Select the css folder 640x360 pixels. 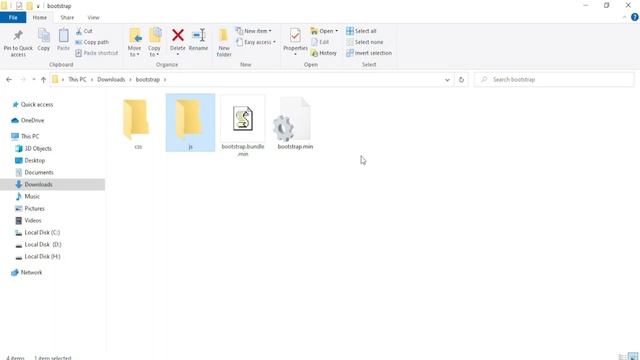(138, 124)
